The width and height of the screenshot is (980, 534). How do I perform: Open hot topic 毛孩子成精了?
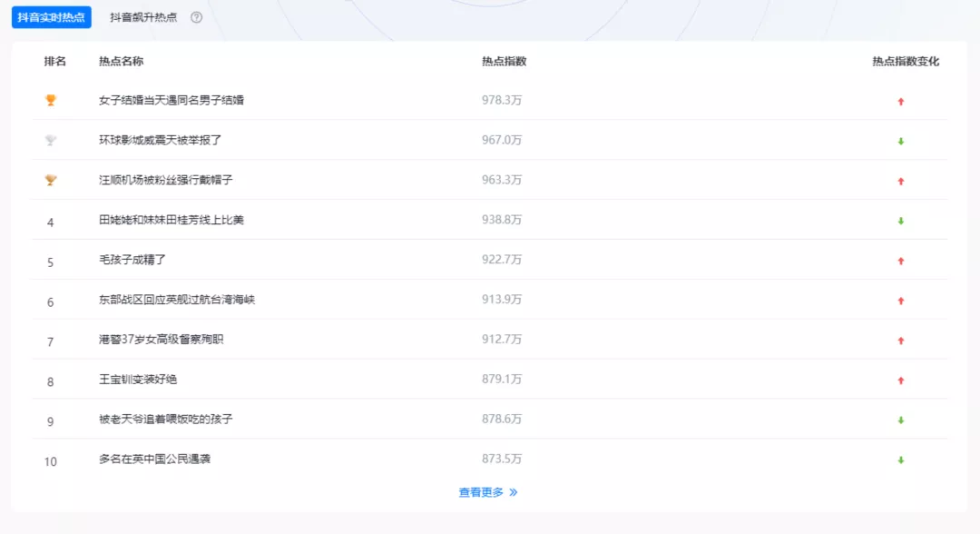pos(132,260)
